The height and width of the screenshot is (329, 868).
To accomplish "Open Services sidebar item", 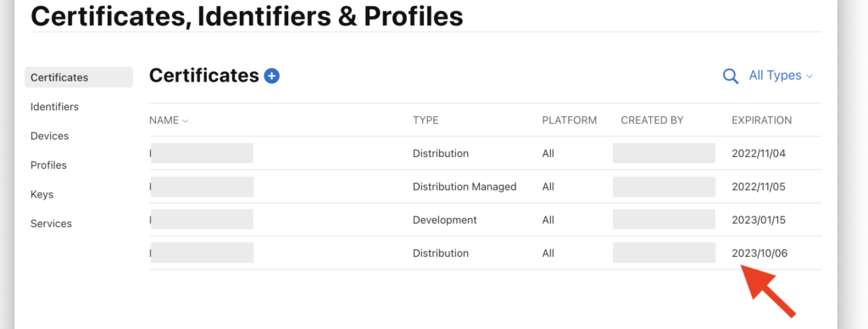I will click(x=51, y=224).
